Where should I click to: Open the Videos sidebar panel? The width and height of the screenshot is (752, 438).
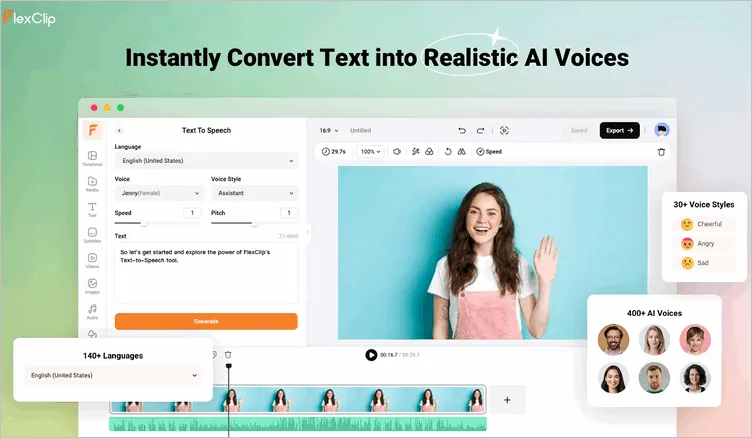click(x=92, y=260)
